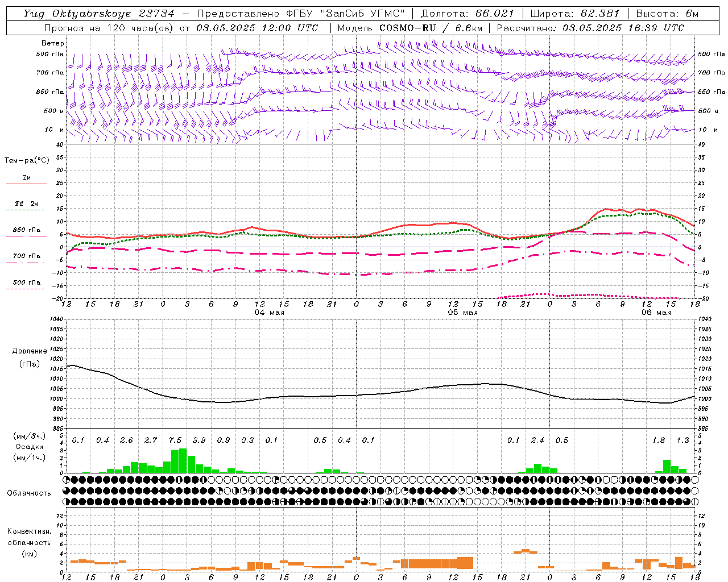728x582 pixels.
Task: Click the forecast start 03.05.2025 12:00 UTC
Action: point(257,28)
